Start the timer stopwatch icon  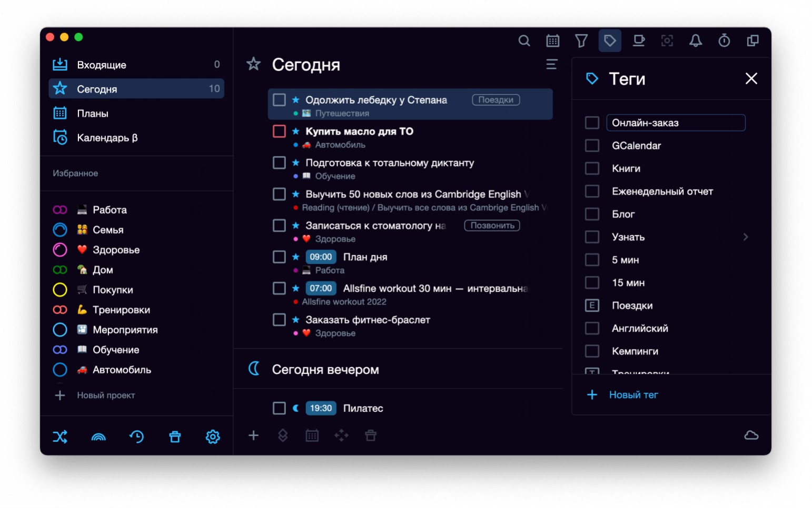(724, 41)
